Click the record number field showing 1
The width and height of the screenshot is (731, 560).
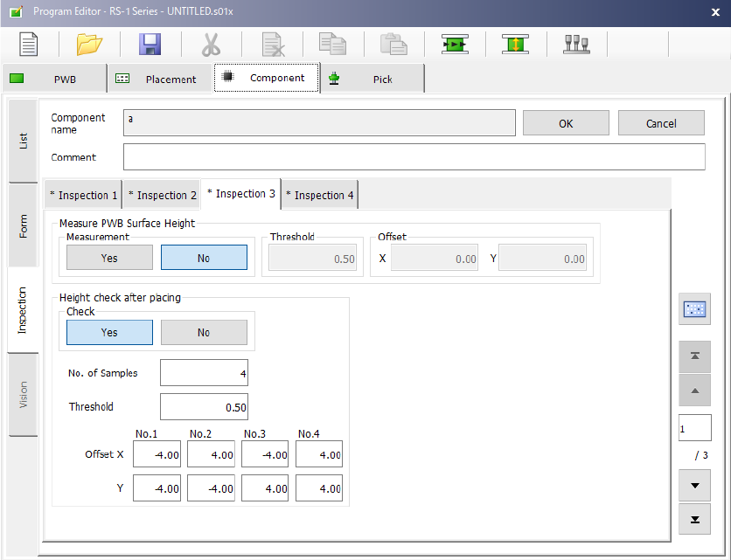(694, 428)
